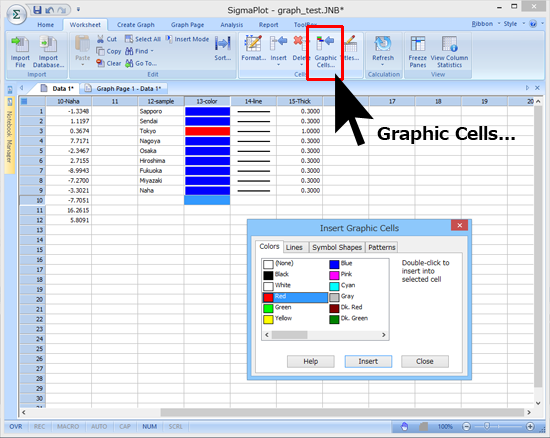Select the Cyan color in list
Viewport: 550px width, 438px height.
click(343, 286)
